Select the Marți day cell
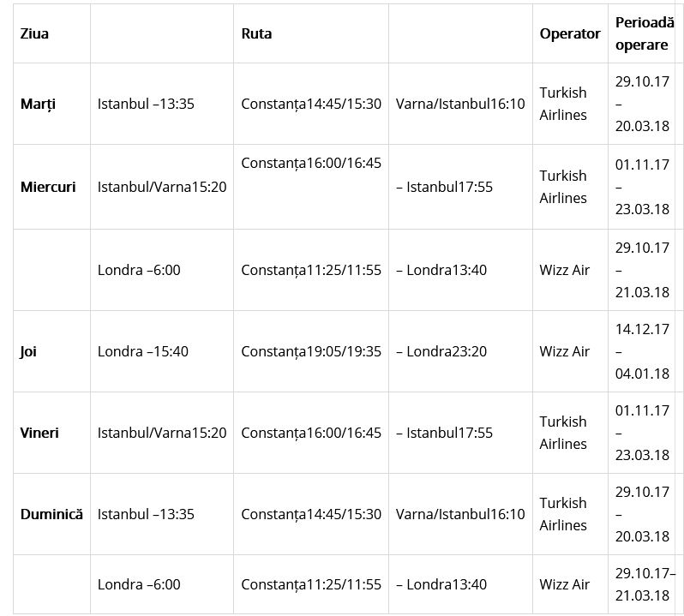The image size is (684, 616). [39, 104]
